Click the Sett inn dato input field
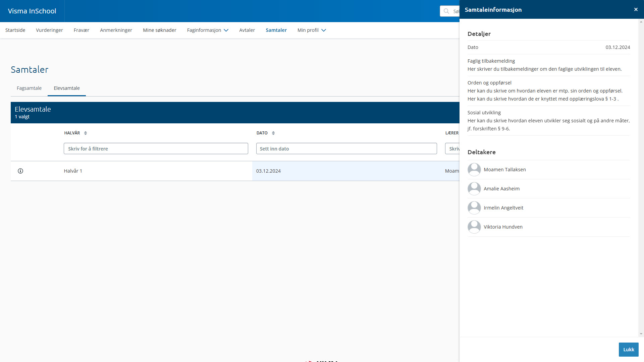Viewport: 644px width, 362px height. pos(346,148)
